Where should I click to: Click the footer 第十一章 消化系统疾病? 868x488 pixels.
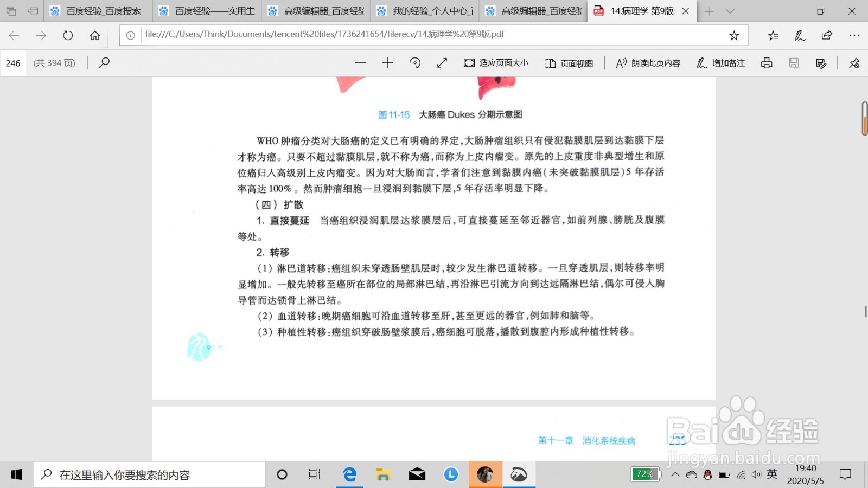pos(586,440)
